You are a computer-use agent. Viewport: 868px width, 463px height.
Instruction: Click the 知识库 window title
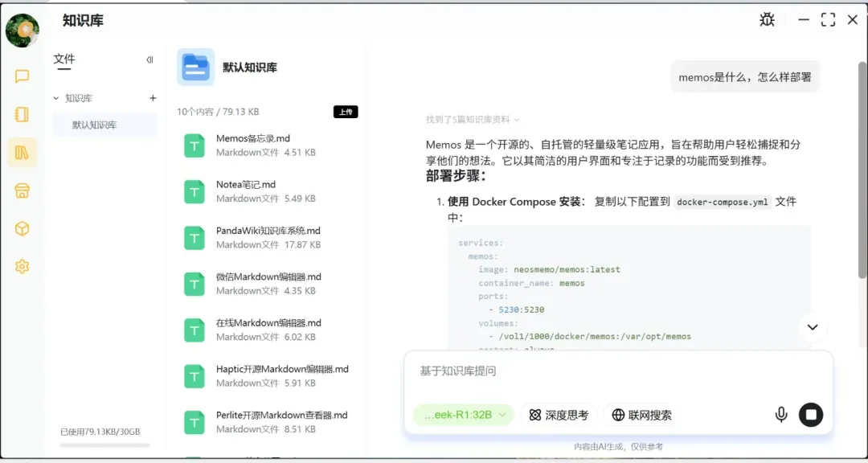point(83,20)
